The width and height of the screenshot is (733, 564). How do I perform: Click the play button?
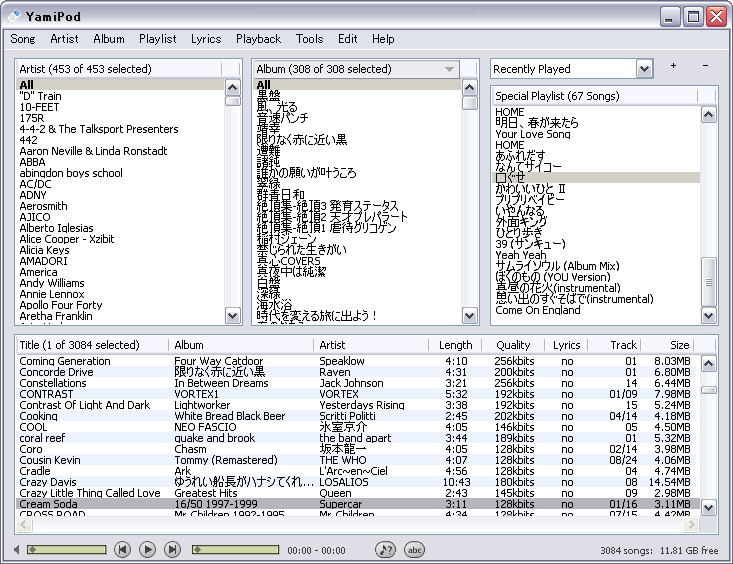point(147,549)
